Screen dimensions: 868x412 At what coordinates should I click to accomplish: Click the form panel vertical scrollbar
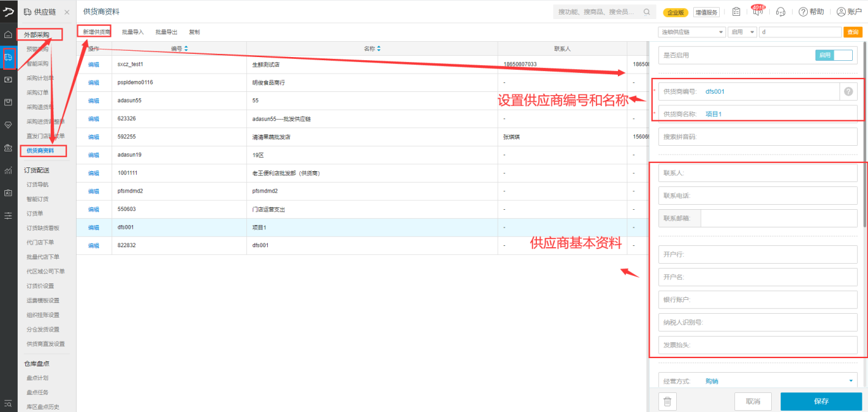[865, 134]
